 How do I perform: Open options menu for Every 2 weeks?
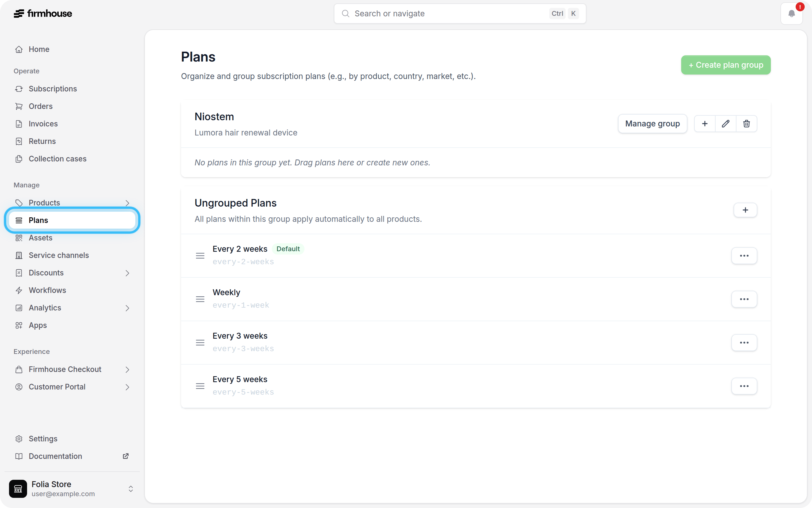tap(744, 256)
